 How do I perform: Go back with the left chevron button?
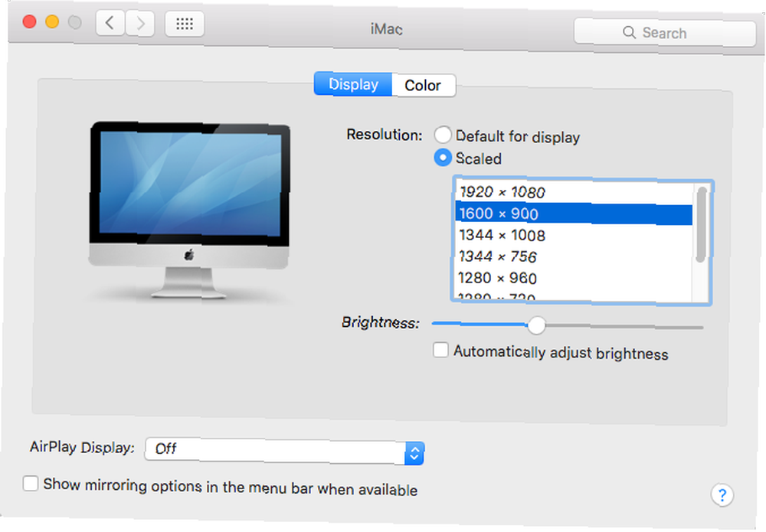[x=110, y=23]
